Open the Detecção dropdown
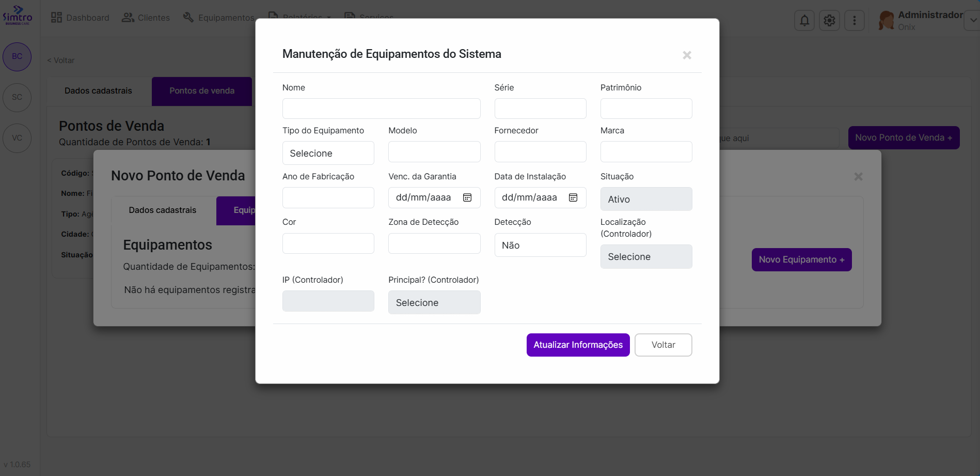This screenshot has height=476, width=980. pos(540,245)
